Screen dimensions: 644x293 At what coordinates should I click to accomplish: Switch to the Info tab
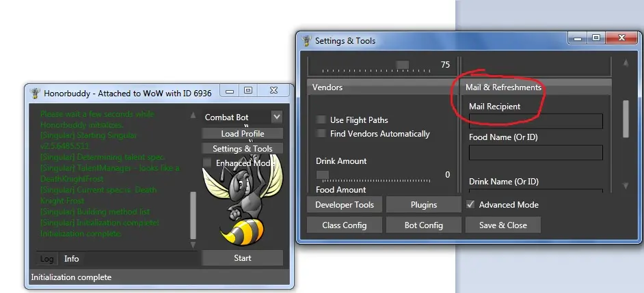[72, 259]
